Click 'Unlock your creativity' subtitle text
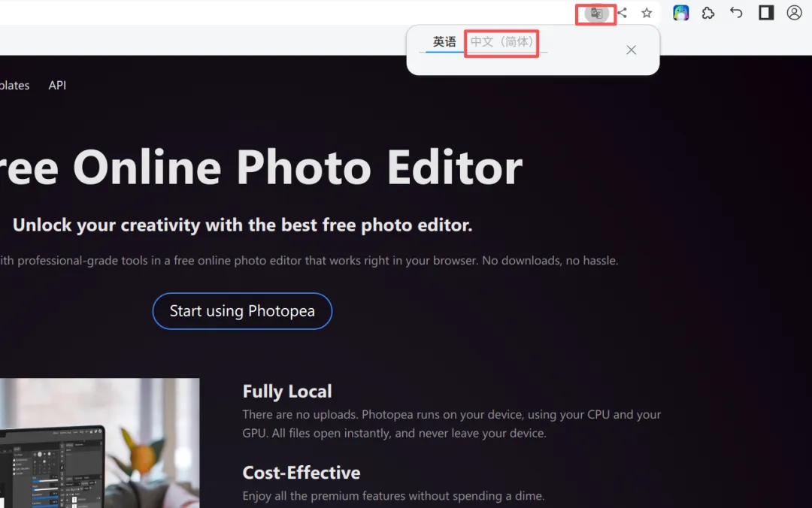The image size is (812, 508). coord(242,225)
